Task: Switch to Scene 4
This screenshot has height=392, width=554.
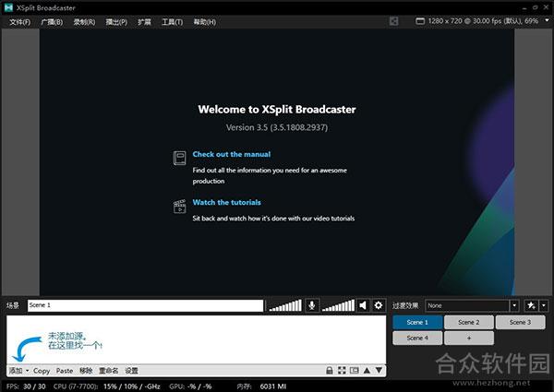Action: click(417, 338)
